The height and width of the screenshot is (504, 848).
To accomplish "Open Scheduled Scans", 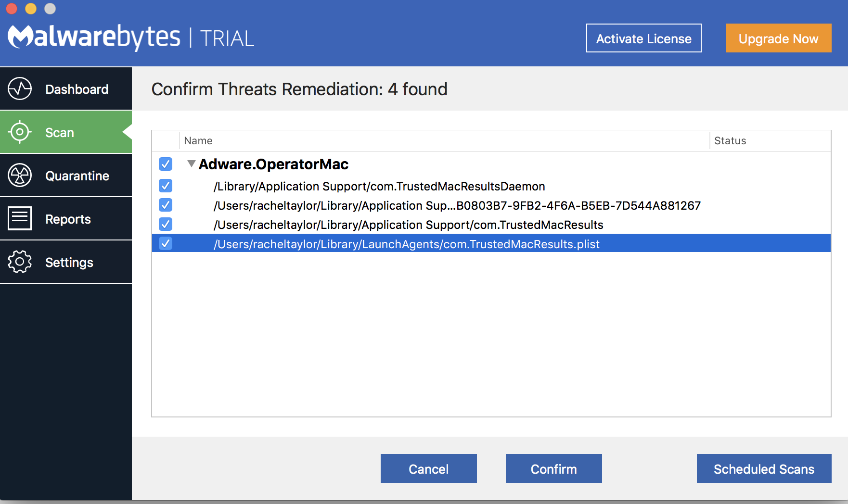I will tap(764, 469).
